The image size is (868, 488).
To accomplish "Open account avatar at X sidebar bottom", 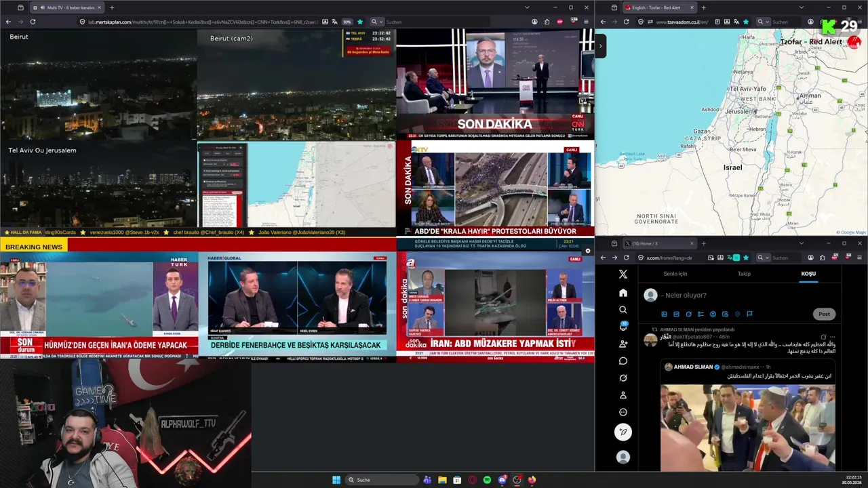I will click(x=623, y=457).
